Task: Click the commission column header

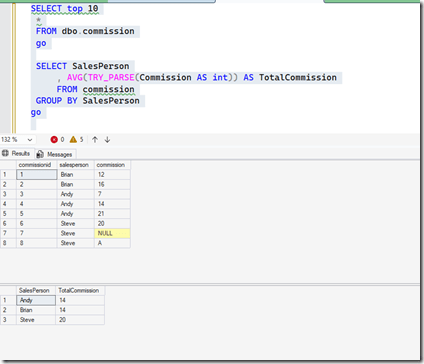Action: (112, 165)
